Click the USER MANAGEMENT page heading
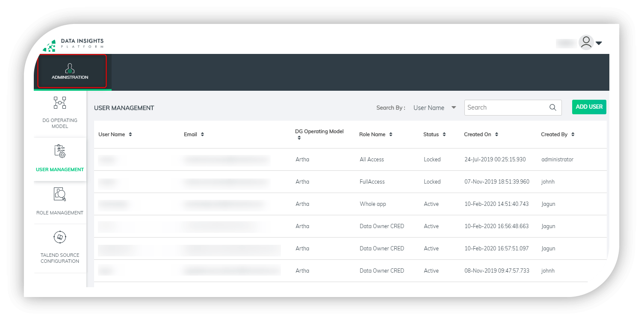 click(x=124, y=108)
